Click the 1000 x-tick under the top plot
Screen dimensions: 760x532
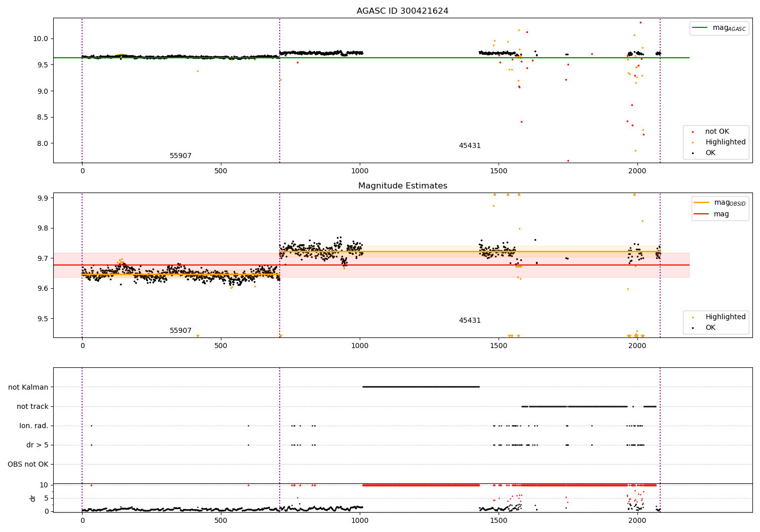tap(360, 171)
